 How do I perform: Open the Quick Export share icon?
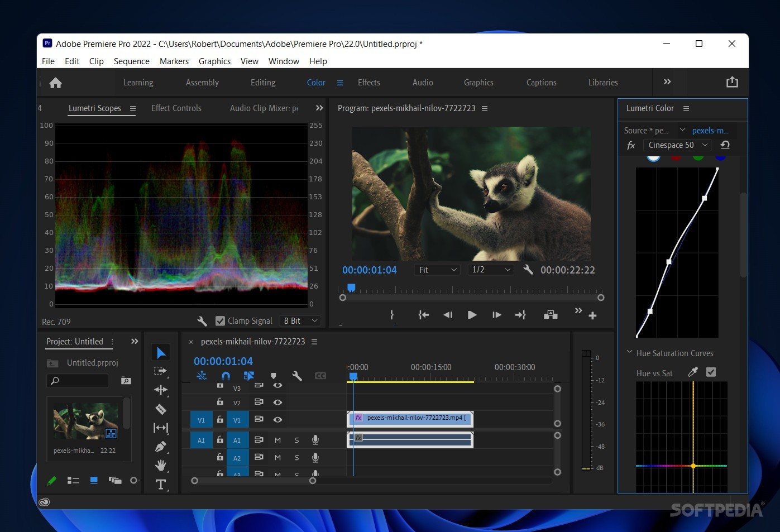coord(732,82)
